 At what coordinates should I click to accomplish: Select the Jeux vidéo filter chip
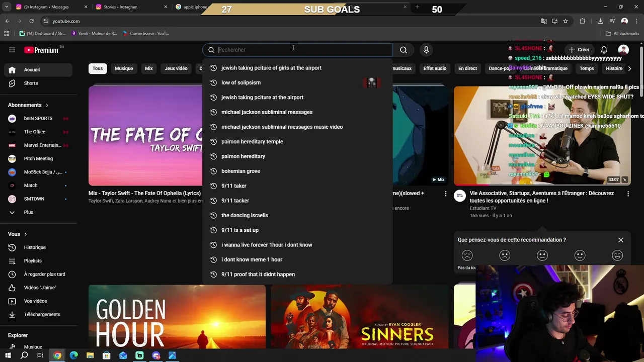pos(176,68)
